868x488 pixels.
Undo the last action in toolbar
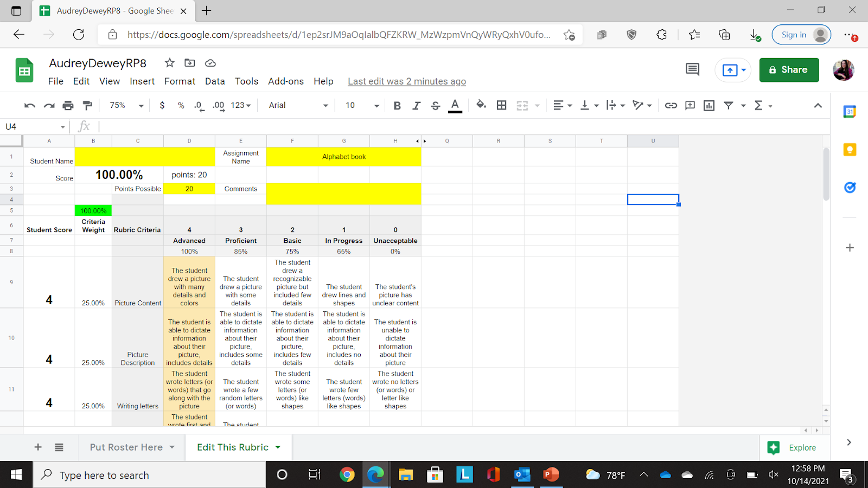[x=30, y=105]
